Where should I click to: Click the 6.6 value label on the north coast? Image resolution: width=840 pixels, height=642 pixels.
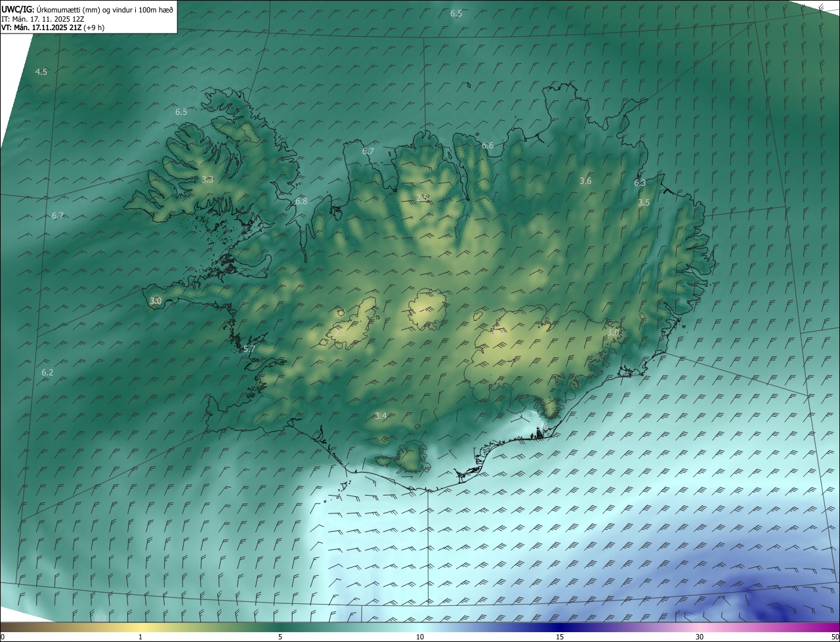tap(488, 146)
